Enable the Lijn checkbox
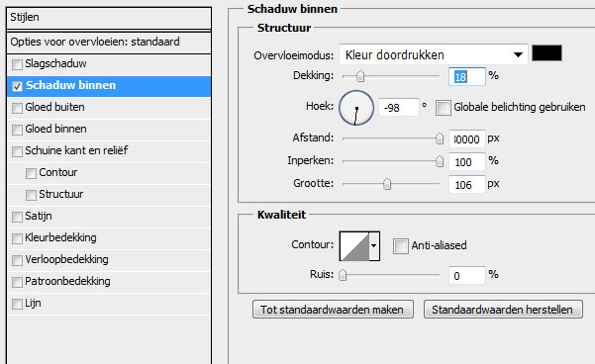595x364 pixels. tap(17, 304)
